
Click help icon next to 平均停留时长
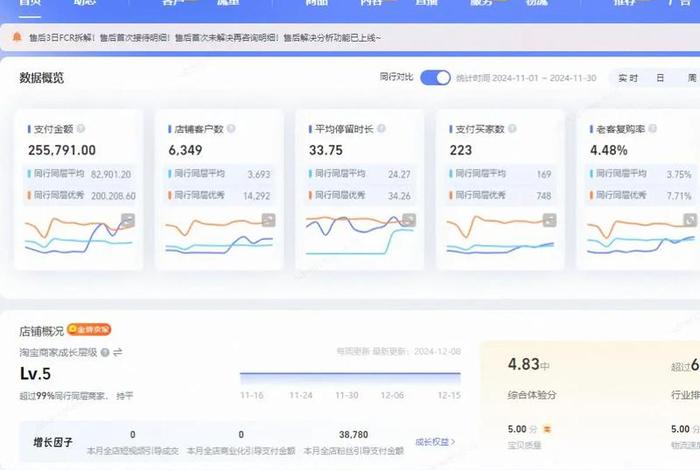(x=381, y=129)
